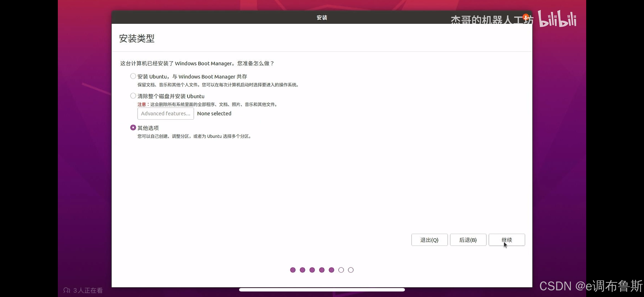Click the description under 其他选项

click(194, 136)
